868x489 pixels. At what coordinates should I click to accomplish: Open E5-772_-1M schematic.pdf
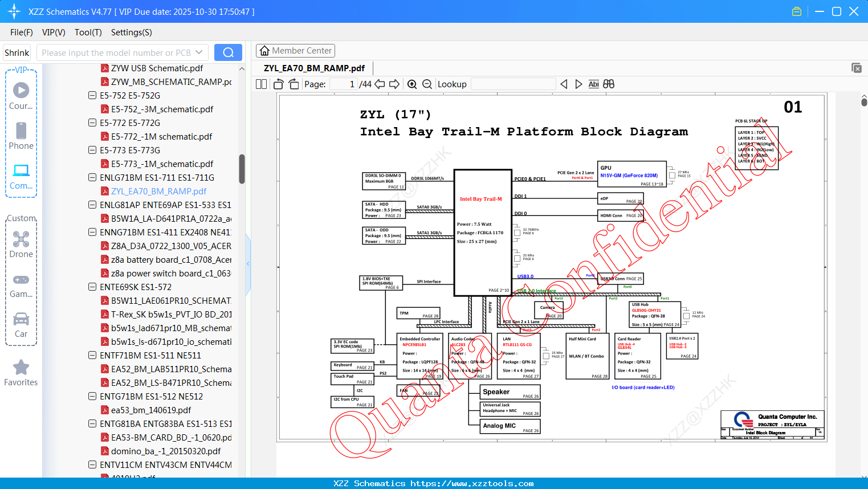point(161,137)
